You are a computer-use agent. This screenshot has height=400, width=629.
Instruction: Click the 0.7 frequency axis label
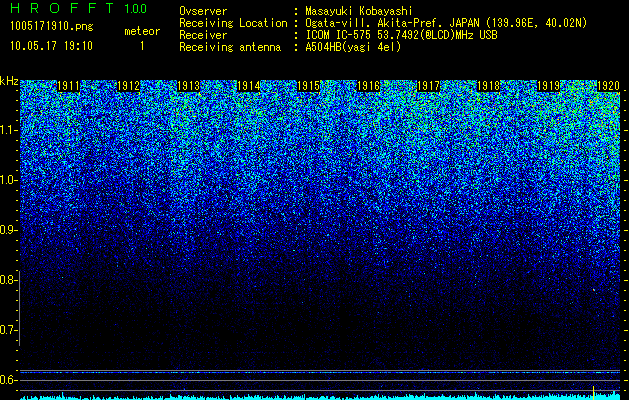(x=8, y=330)
